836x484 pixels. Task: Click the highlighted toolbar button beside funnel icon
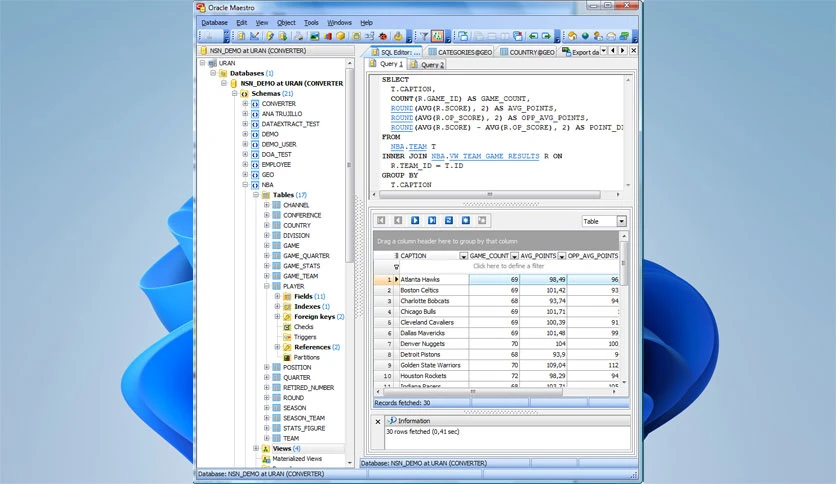click(437, 36)
